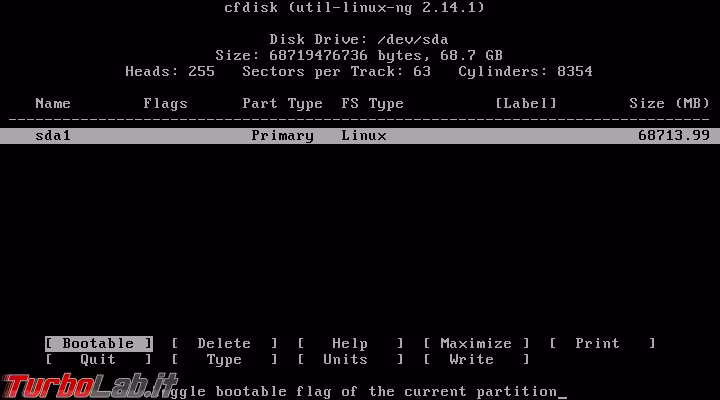Click the Heads: 255 value
The image size is (720, 400).
(x=170, y=72)
